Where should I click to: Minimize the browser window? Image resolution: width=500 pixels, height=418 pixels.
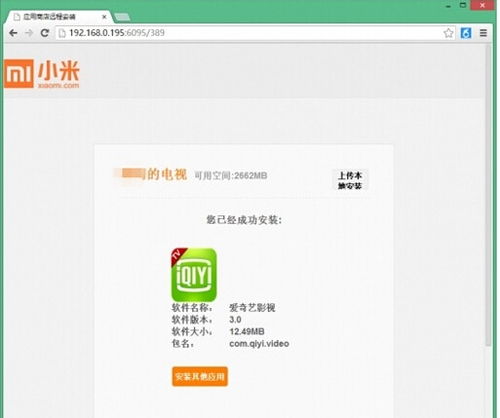[x=448, y=6]
